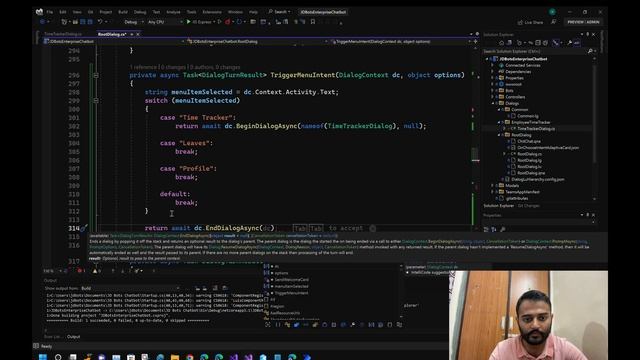Pin the RootDialog.cs tab

coord(132,34)
